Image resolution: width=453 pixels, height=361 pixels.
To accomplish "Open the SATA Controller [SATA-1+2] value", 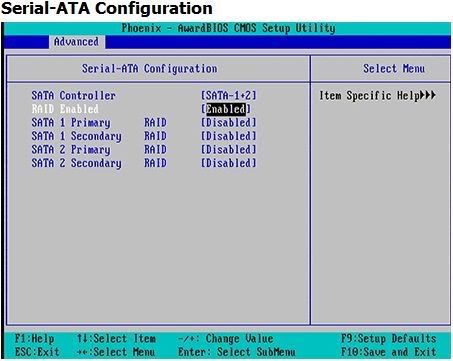I will 229,96.
